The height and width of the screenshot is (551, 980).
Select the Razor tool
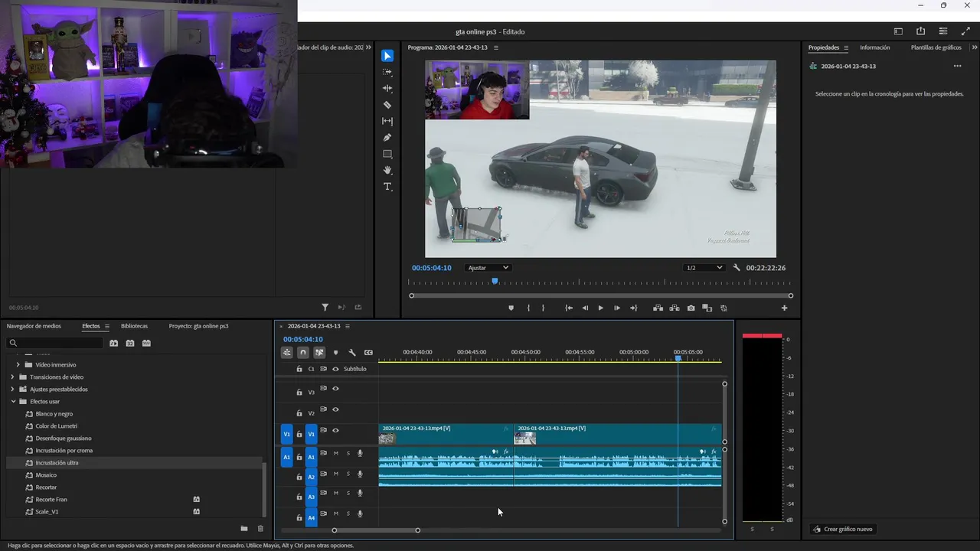[387, 105]
